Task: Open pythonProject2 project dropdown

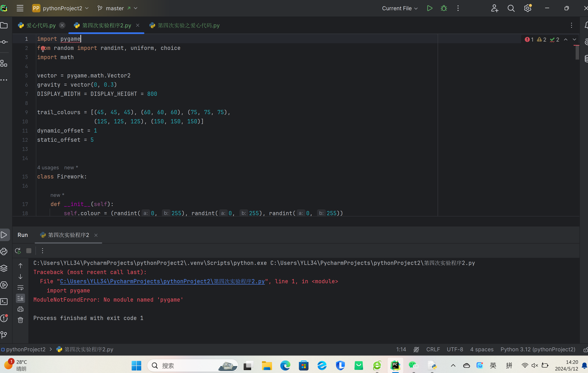Action: [x=60, y=8]
